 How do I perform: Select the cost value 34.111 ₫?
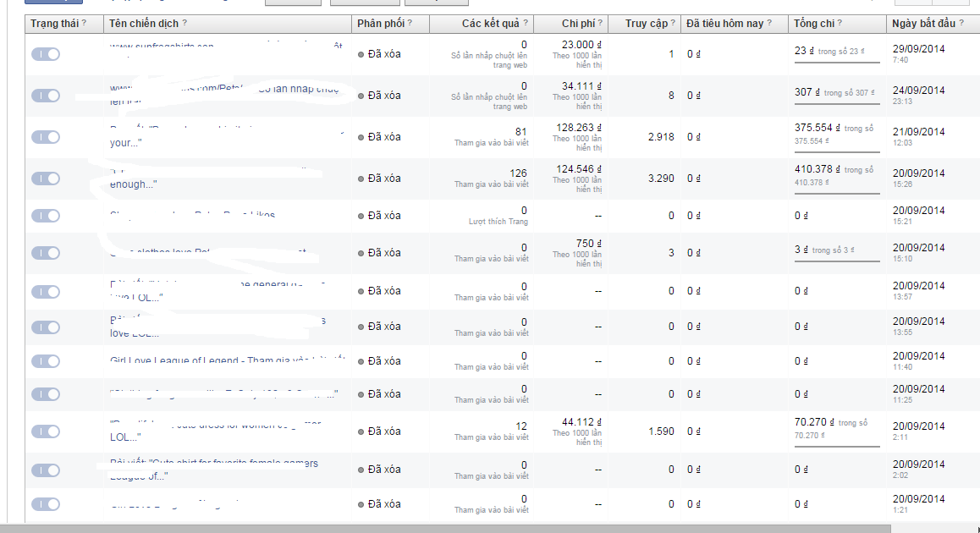581,86
